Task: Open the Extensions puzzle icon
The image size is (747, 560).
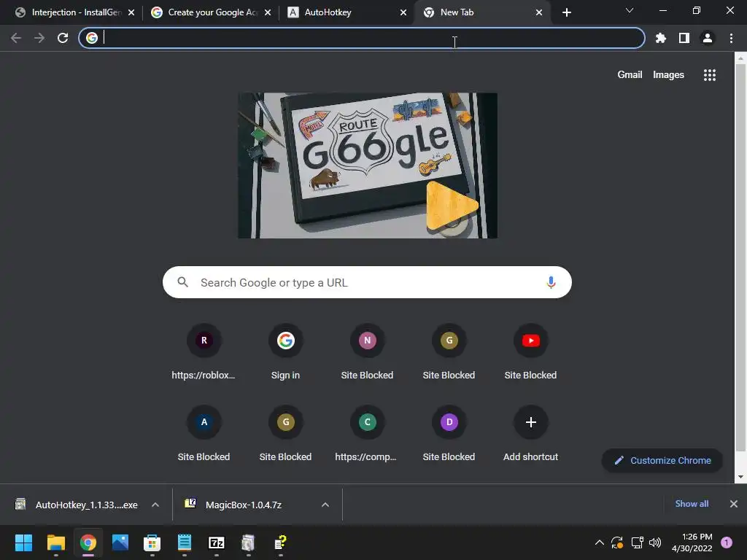Action: pos(661,38)
